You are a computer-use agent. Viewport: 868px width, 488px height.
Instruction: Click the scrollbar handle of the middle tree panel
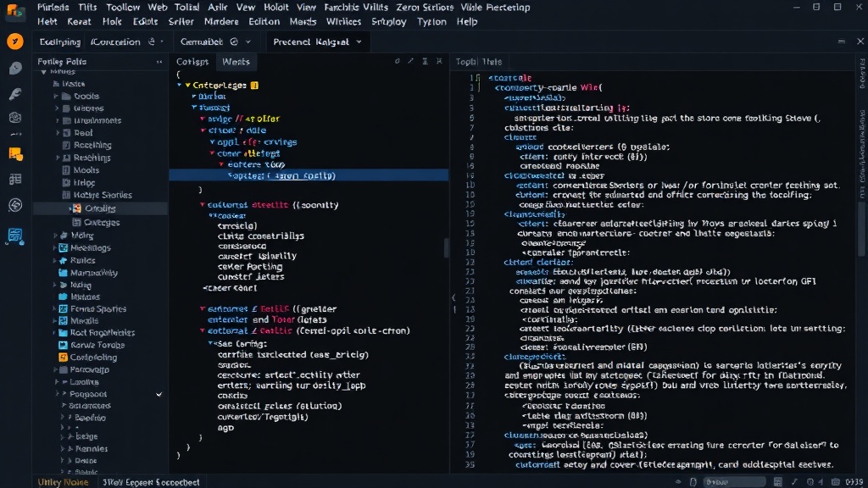click(x=446, y=247)
